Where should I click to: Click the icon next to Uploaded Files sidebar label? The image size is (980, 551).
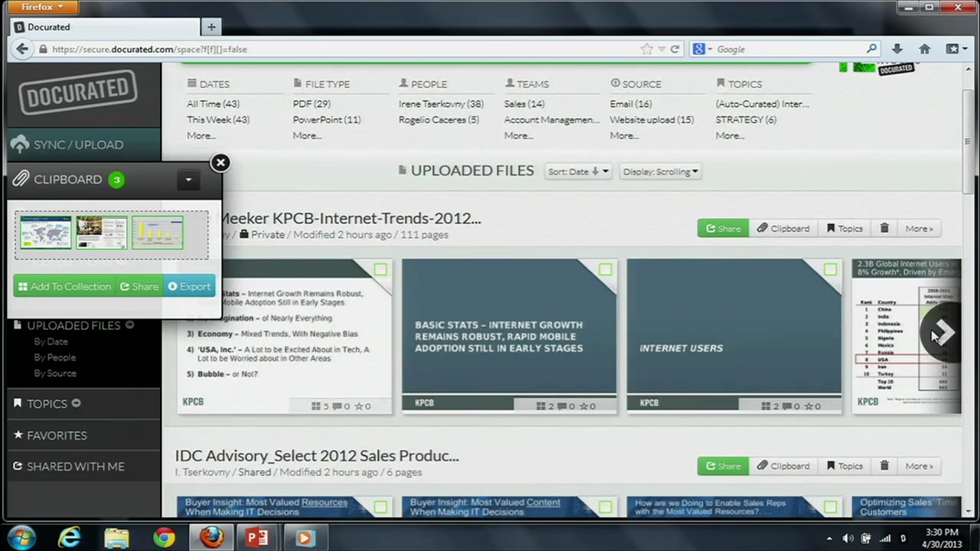[x=129, y=325]
